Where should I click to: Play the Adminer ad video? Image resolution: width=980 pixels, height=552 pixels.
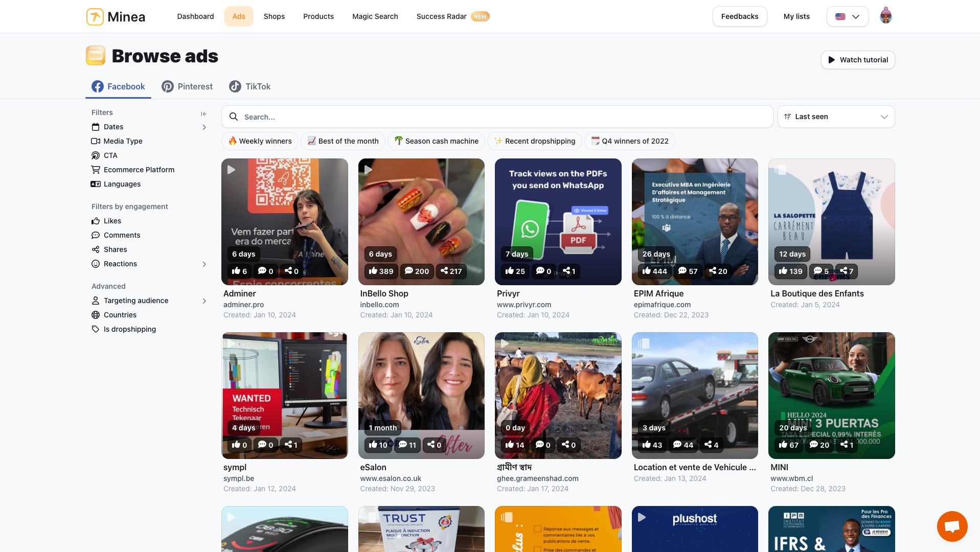point(232,170)
